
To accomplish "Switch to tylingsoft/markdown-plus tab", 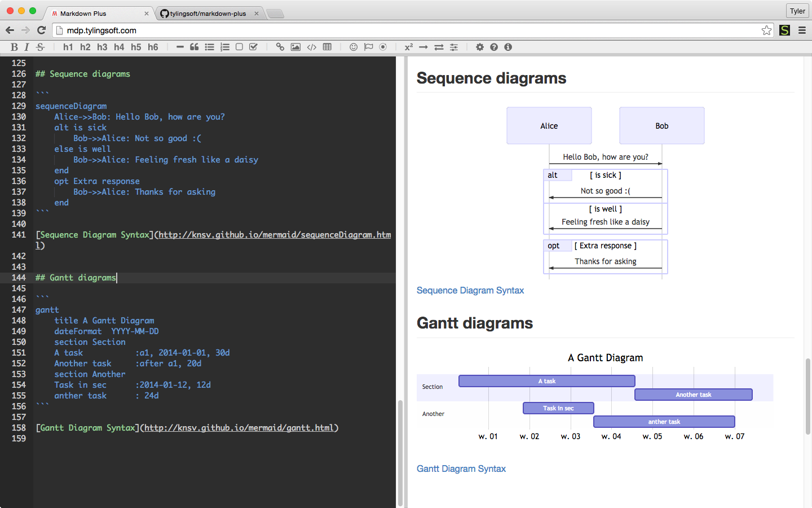I will coord(209,14).
